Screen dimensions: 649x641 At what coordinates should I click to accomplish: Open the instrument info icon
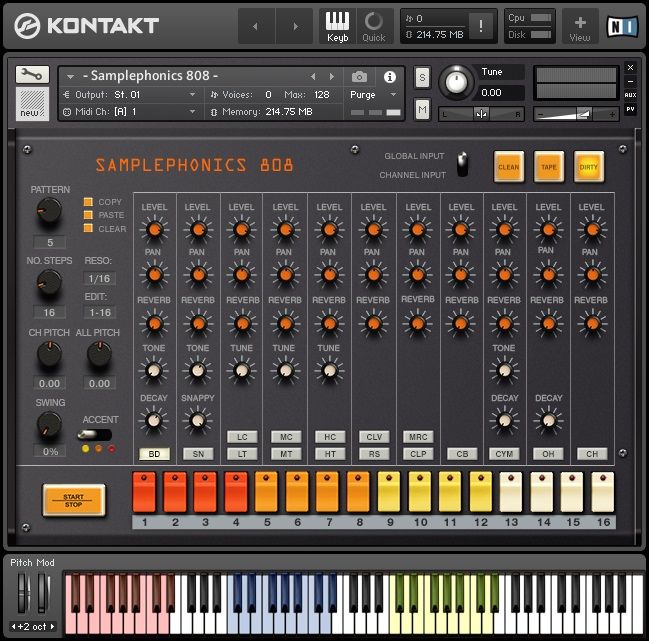[x=389, y=76]
